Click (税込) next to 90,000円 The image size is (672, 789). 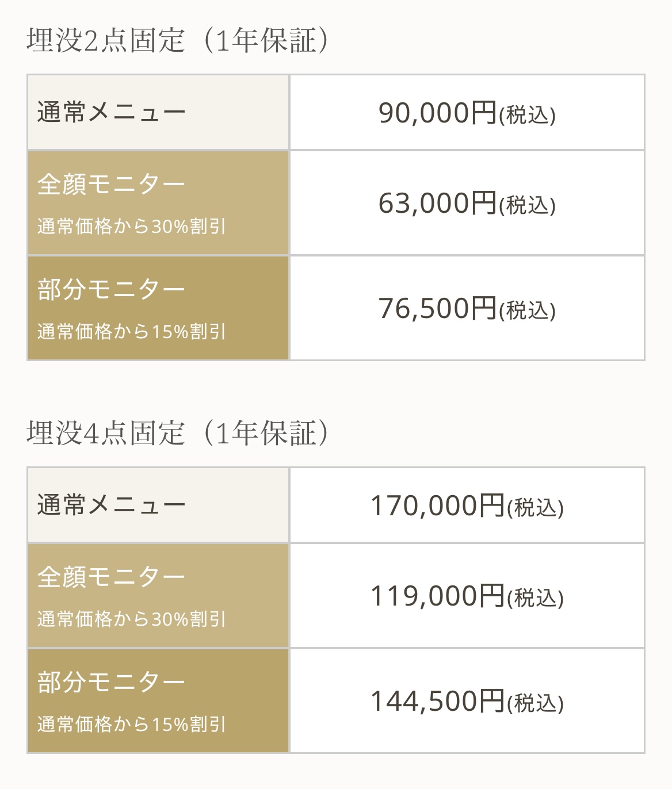[x=527, y=115]
